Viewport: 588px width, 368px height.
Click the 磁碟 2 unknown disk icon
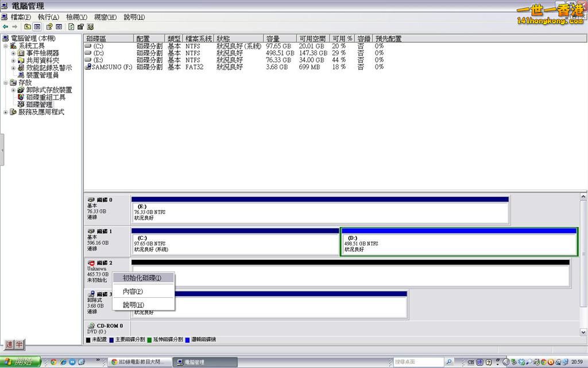point(91,263)
